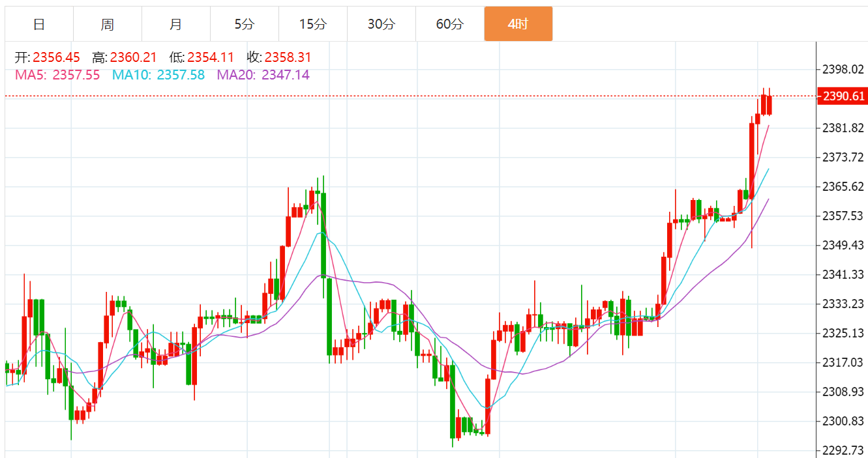Click the open price 2356.45 value

point(57,57)
